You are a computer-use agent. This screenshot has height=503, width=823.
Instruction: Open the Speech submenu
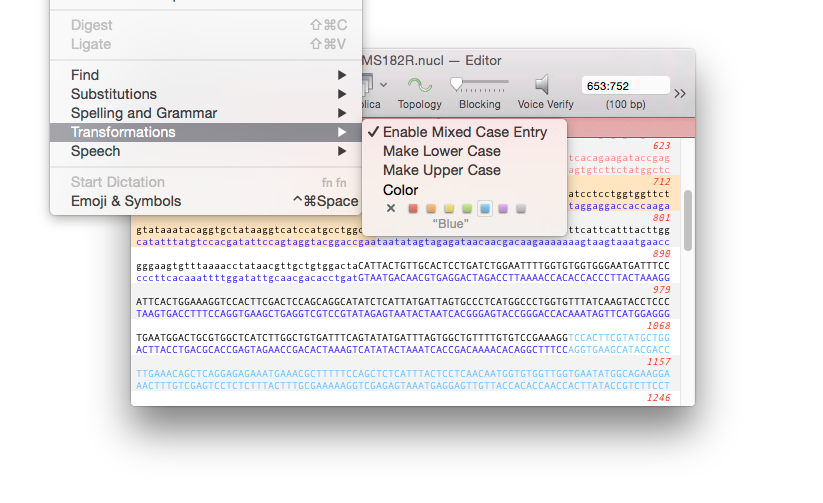pos(206,151)
